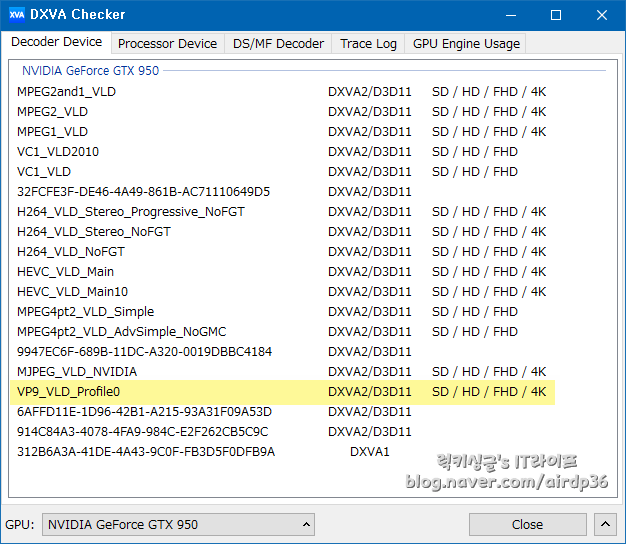This screenshot has height=544, width=626.
Task: Click SD / HD / FHD in VC1_VLD2010 row
Action: [x=475, y=152]
